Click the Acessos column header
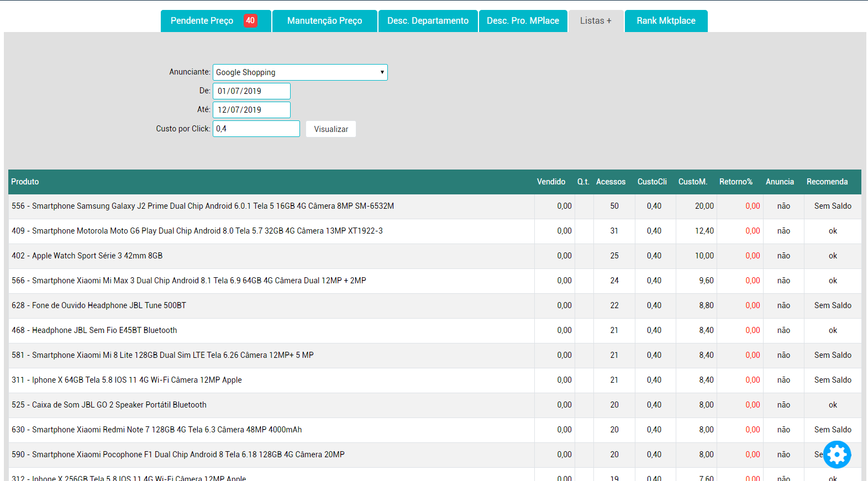The width and height of the screenshot is (868, 481). point(611,182)
